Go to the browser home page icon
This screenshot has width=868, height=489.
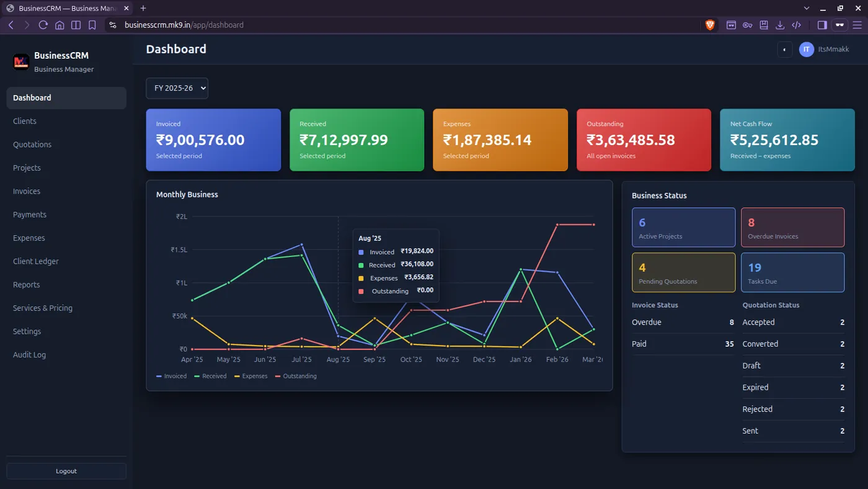click(60, 25)
